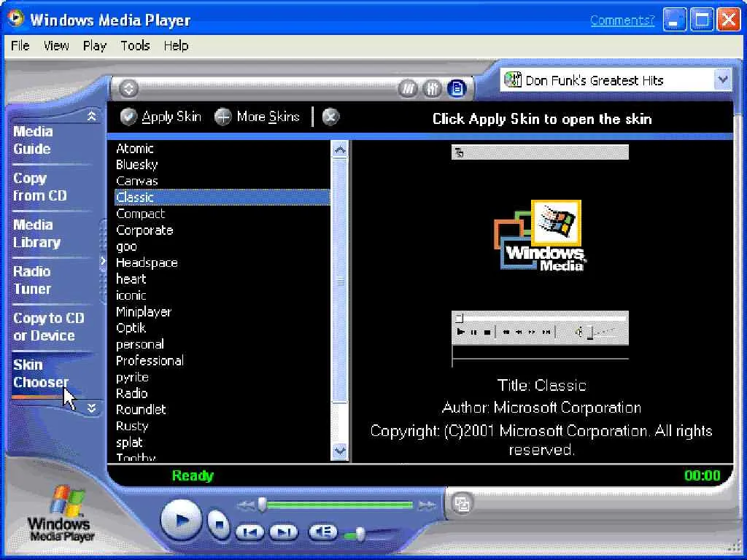Select Skin Chooser section
This screenshot has height=560, width=747.
click(41, 373)
